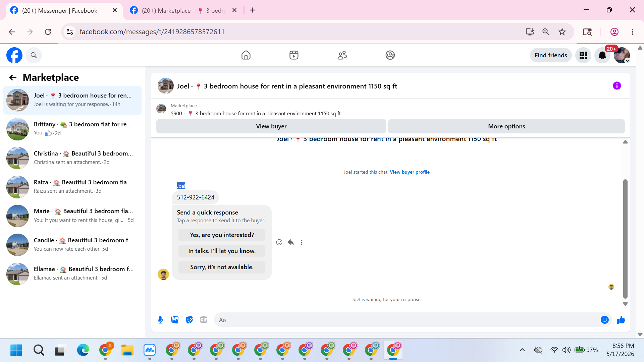Viewport: 644px width, 362px height.
Task: Click the back arrow beside Marketplace
Action: click(13, 78)
